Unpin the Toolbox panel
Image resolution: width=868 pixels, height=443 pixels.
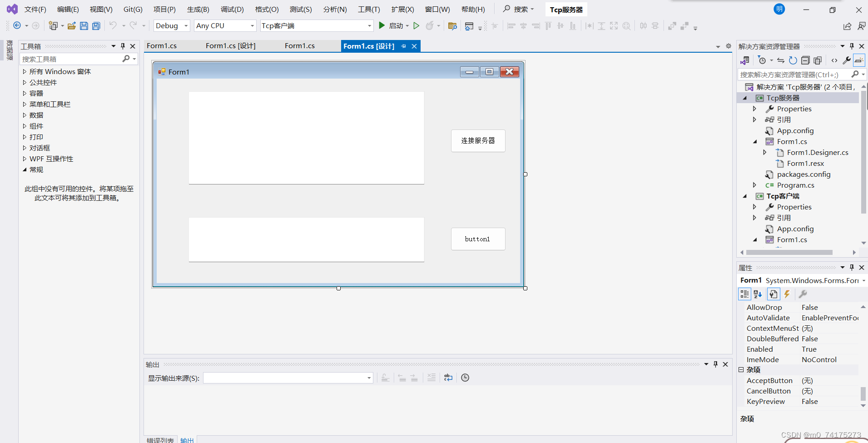point(122,45)
